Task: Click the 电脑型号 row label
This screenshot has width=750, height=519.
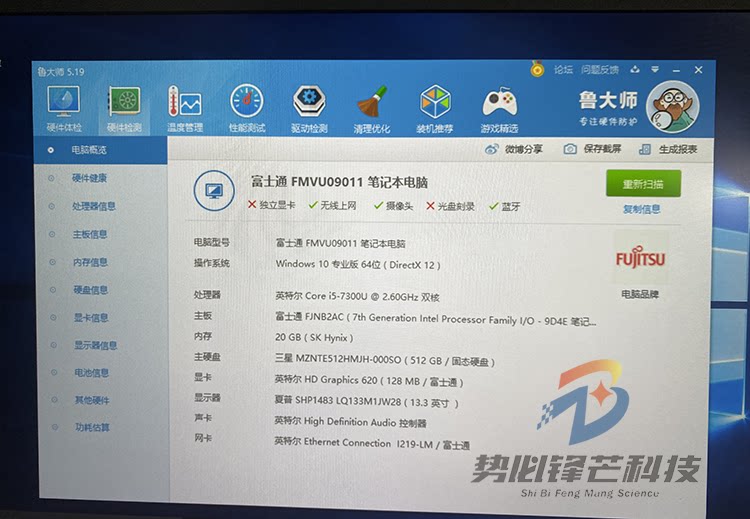Action: click(x=211, y=243)
